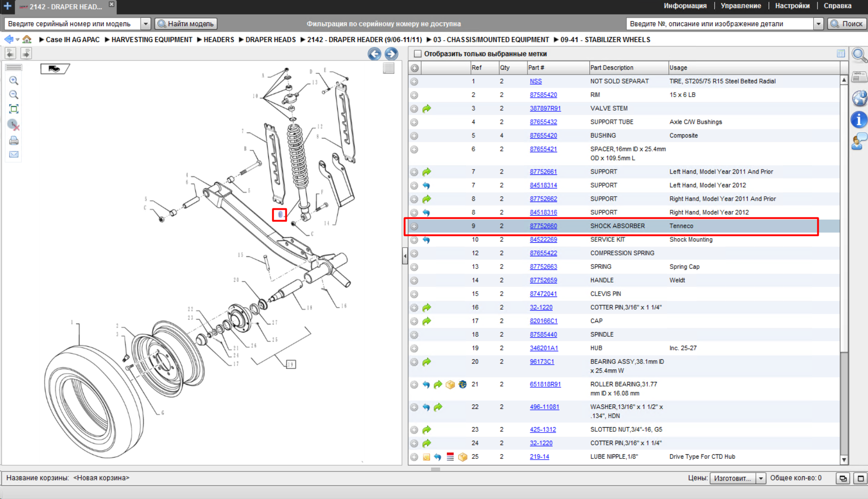Click the blue information icon in sidebar
The width and height of the screenshot is (868, 499).
pos(859,120)
